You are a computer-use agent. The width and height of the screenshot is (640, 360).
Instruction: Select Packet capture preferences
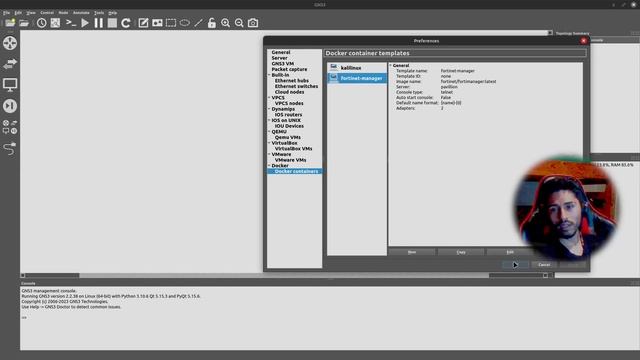tap(289, 69)
